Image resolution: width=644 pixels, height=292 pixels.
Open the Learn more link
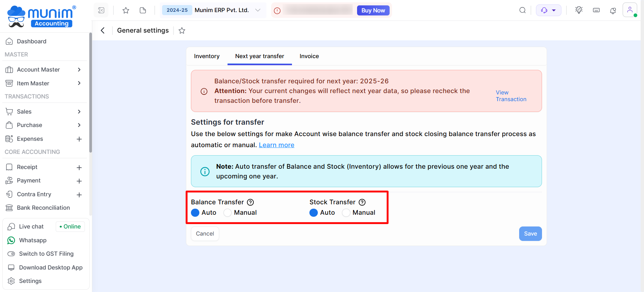click(x=277, y=145)
